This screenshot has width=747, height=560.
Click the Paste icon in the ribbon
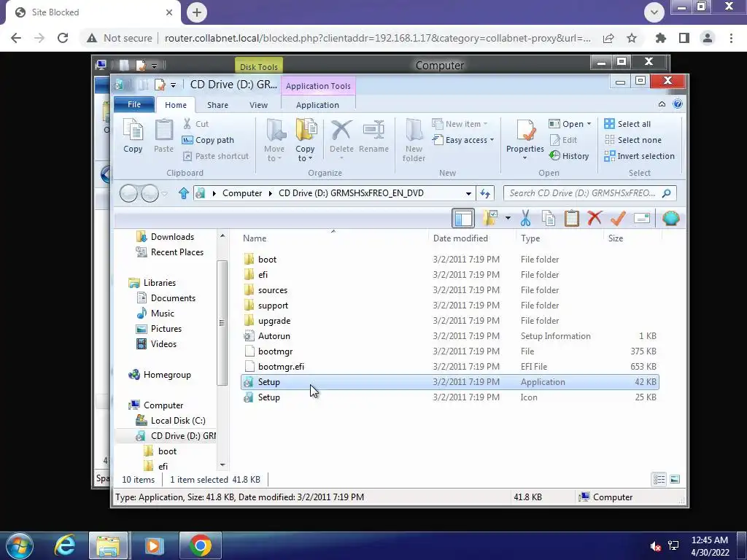coord(163,136)
